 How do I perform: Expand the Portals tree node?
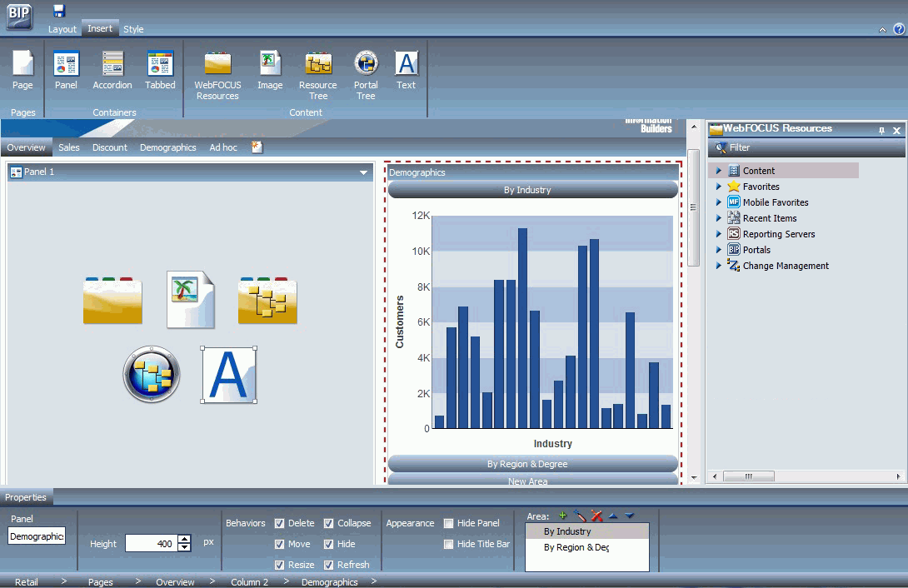click(x=719, y=249)
